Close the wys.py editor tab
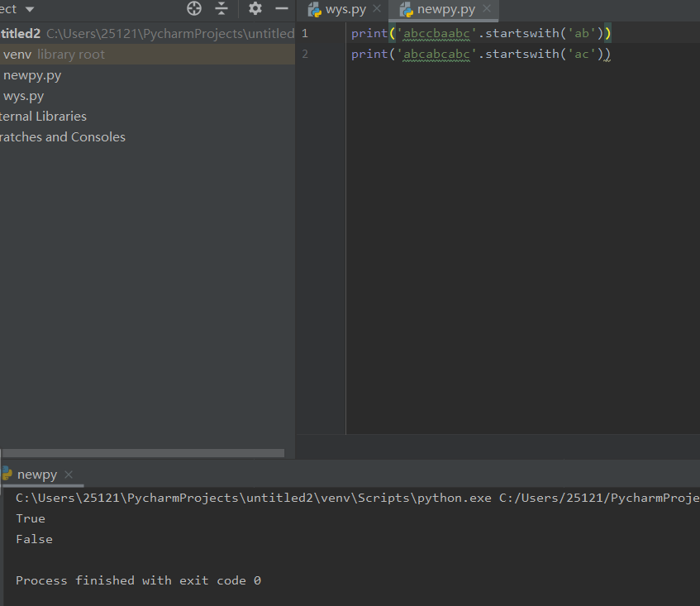700x606 pixels. 377,8
